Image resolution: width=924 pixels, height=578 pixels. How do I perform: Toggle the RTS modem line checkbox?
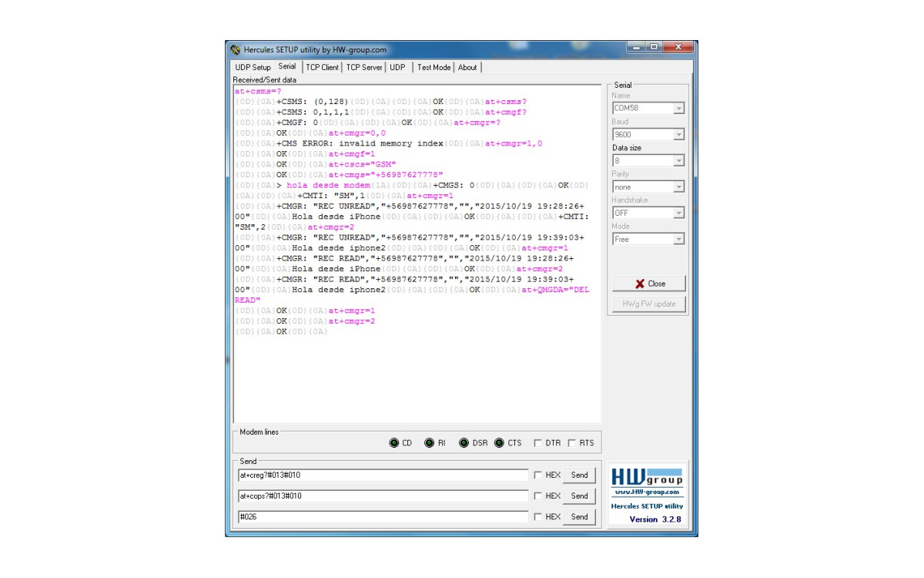click(572, 443)
